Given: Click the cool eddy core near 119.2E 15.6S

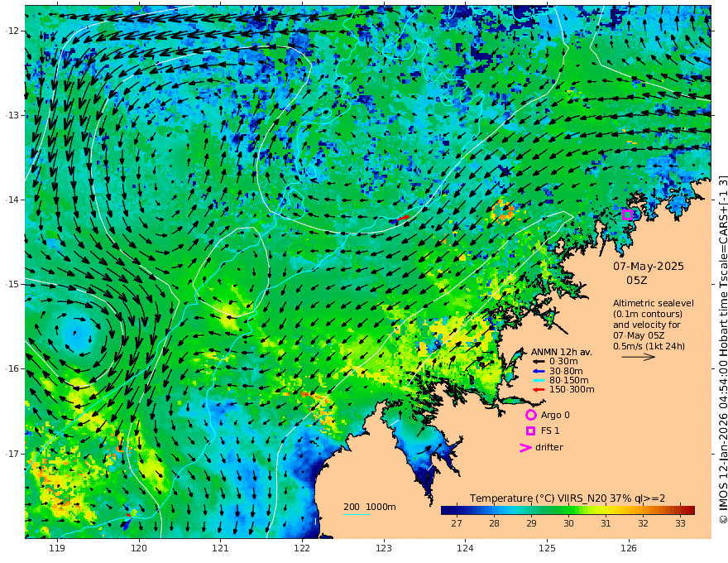Looking at the screenshot, I should click(x=77, y=333).
